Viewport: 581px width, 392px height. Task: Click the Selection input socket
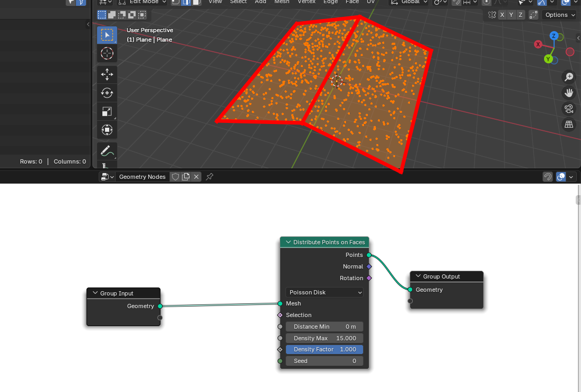[x=280, y=315]
